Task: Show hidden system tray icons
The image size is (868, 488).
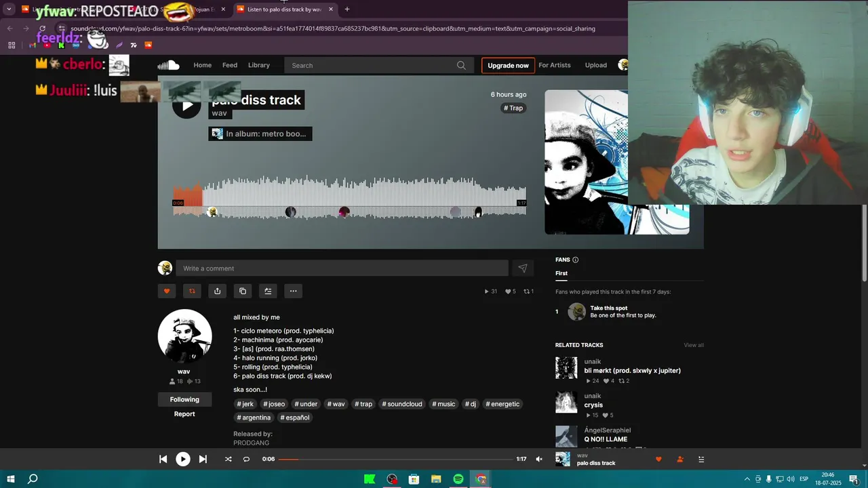Action: (747, 479)
